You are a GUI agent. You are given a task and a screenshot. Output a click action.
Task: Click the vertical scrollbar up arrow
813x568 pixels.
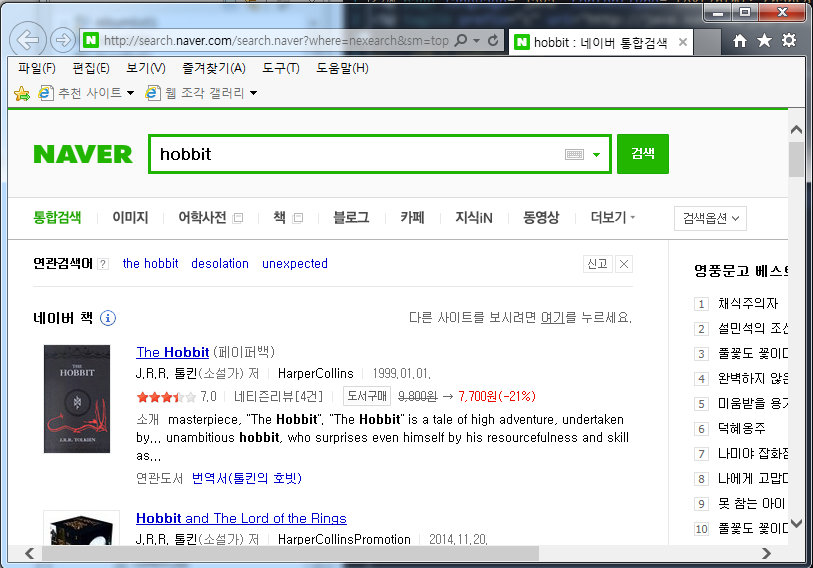point(796,130)
